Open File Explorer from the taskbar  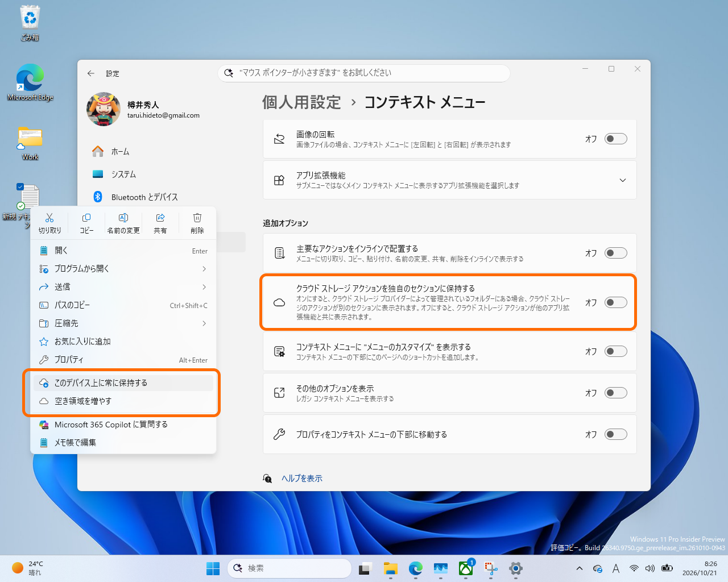pos(390,568)
